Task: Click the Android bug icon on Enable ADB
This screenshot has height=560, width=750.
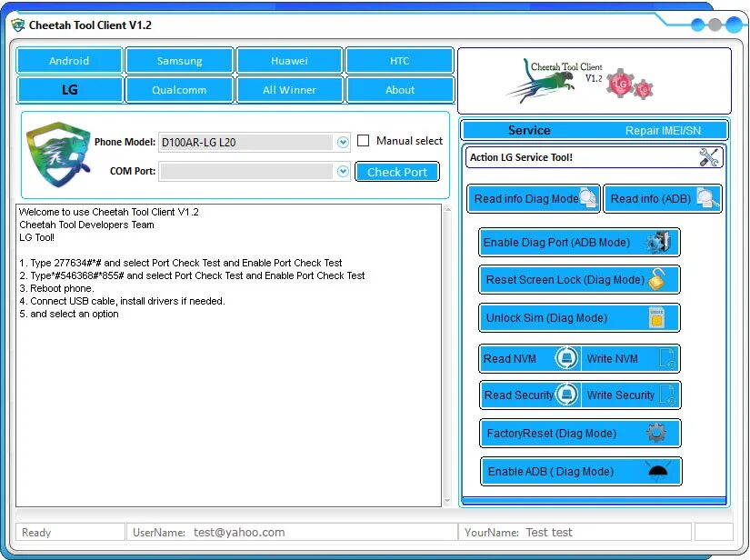Action: [x=657, y=471]
